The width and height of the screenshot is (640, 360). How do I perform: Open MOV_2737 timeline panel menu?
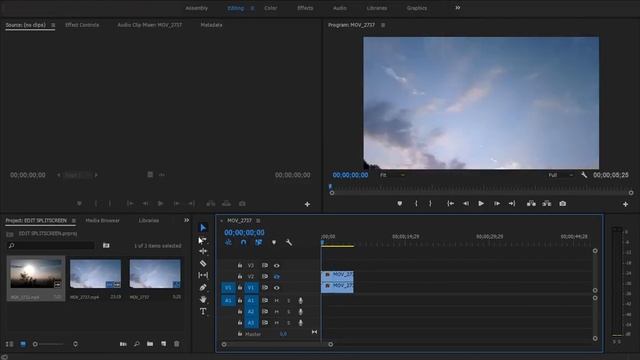click(258, 220)
